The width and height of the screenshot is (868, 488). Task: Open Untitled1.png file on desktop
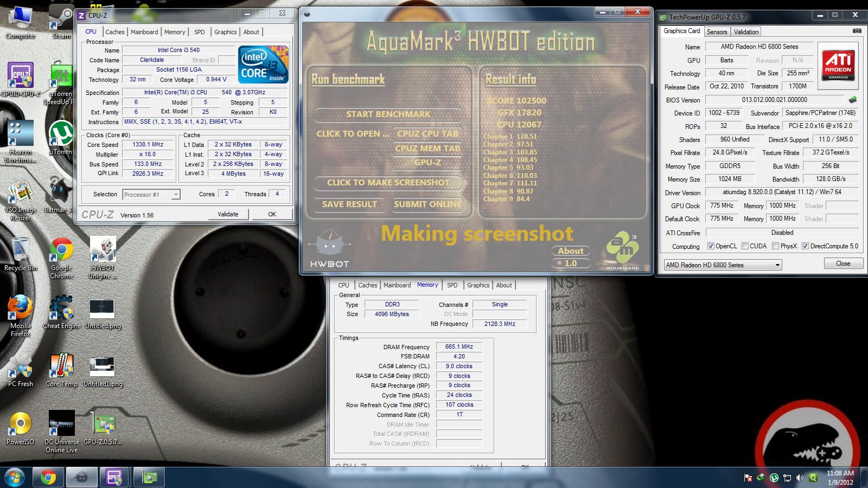[x=103, y=371]
